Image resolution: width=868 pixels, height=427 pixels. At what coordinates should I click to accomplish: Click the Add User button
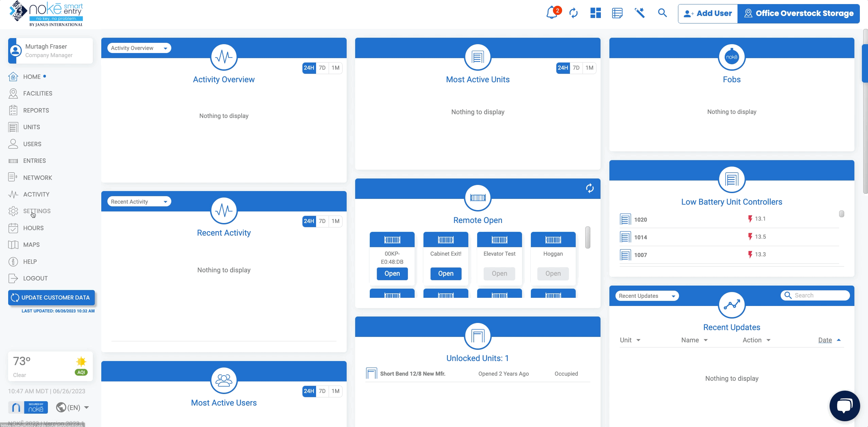coord(708,14)
